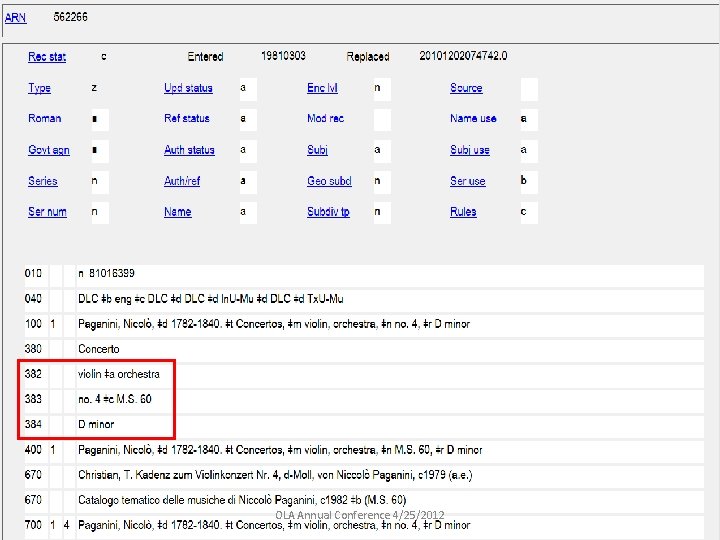Viewport: 720px width, 540px height.
Task: Open the Enc lvl link
Action: coord(322,88)
